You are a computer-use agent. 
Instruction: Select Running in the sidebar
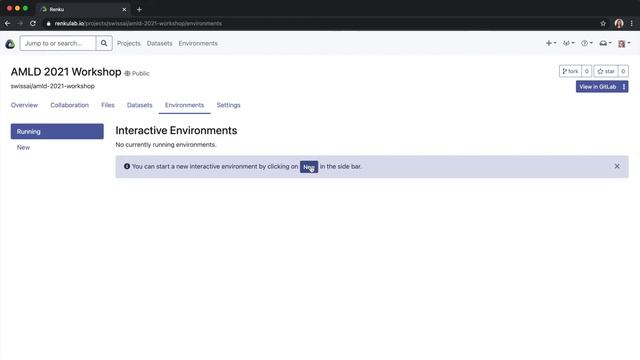(57, 131)
